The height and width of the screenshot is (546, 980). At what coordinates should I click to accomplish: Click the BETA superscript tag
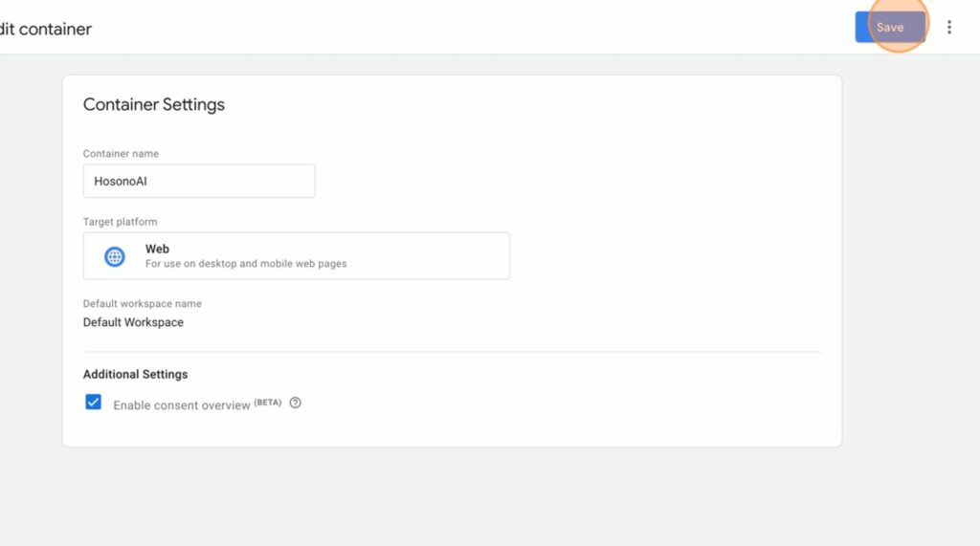pyautogui.click(x=268, y=403)
